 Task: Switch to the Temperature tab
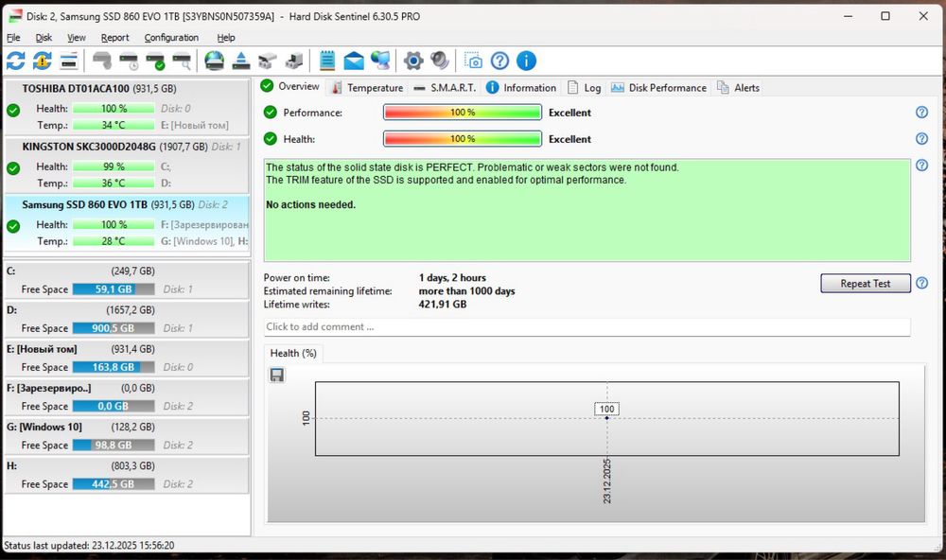tap(367, 87)
